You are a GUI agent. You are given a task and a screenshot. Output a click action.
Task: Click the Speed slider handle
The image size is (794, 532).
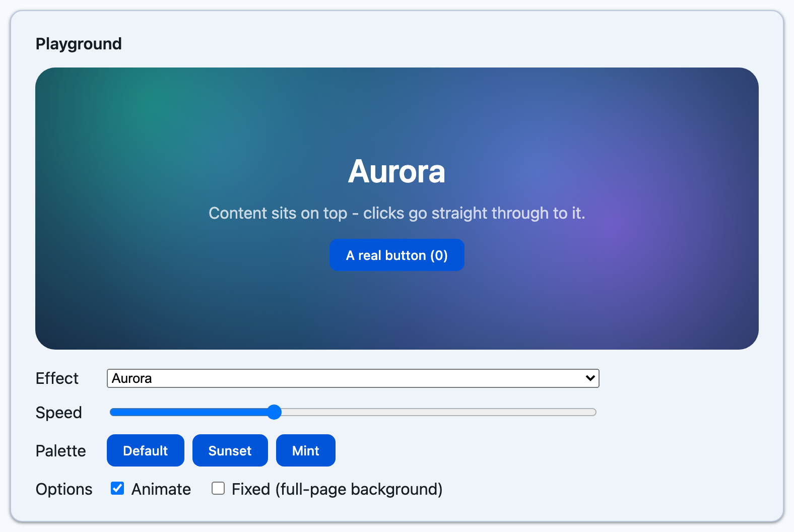(274, 412)
